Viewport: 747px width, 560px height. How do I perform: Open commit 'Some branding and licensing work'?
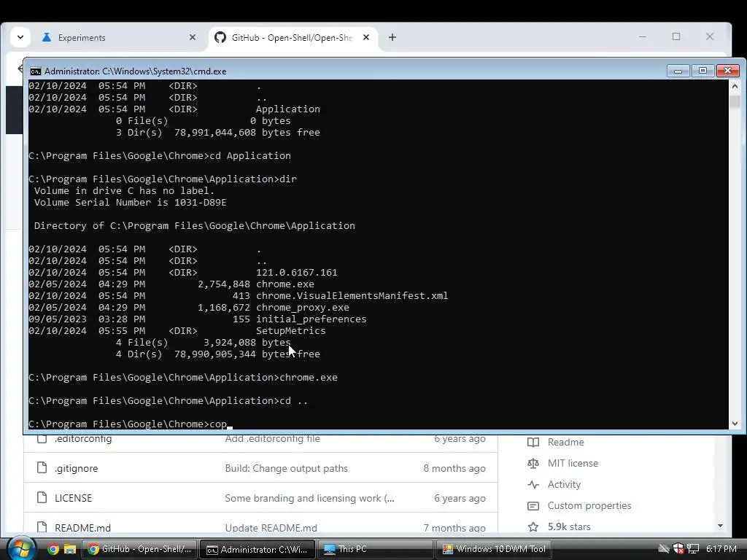coord(309,498)
